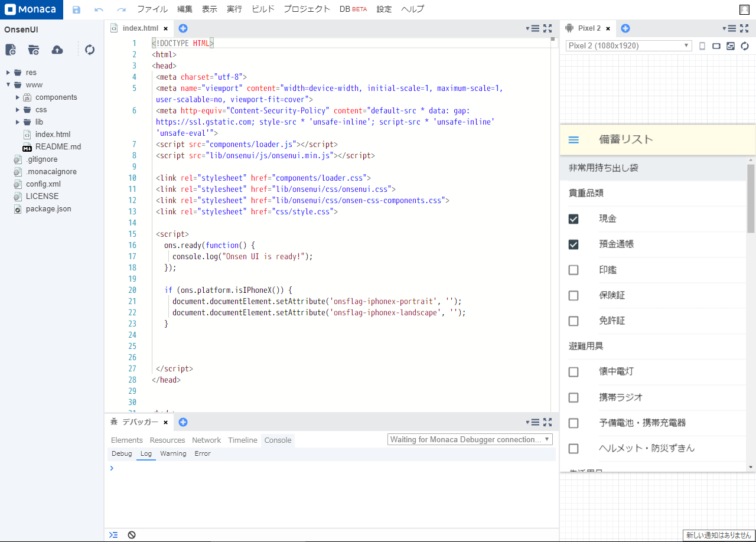
Task: Click the Monaca logo
Action: [x=31, y=9]
